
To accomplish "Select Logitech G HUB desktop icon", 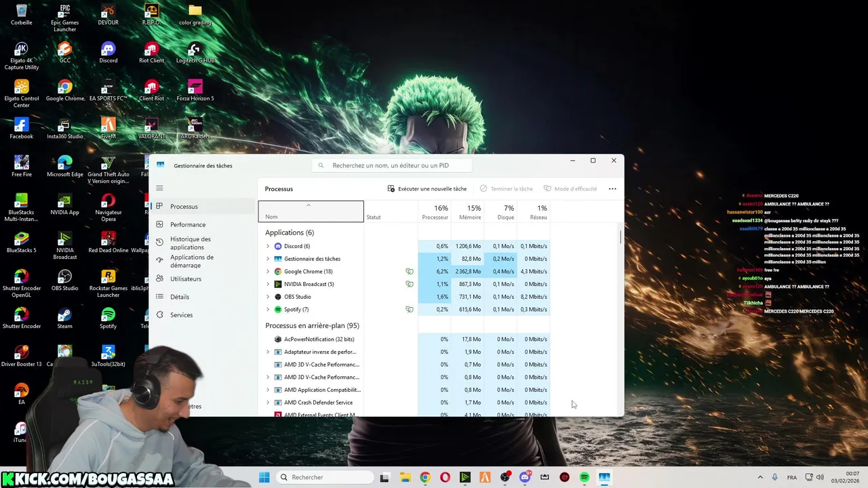I will [x=195, y=53].
